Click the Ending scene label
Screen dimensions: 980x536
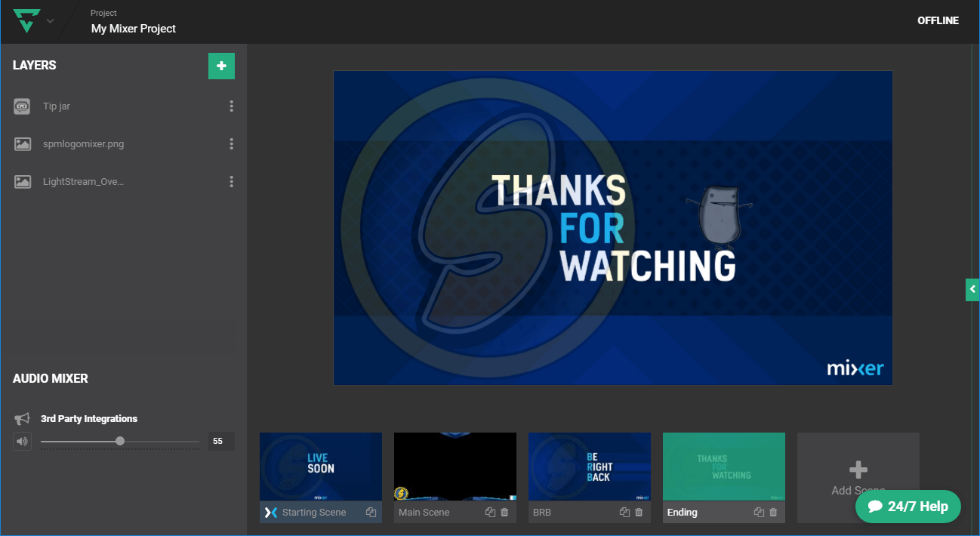point(683,513)
